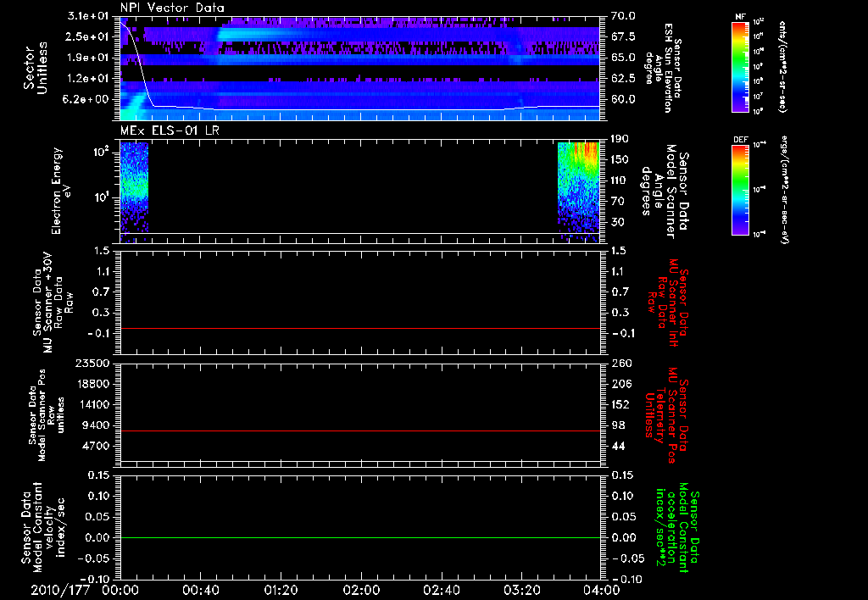Click the 14100 scanner position tick label
868x600 pixels.
(x=92, y=404)
